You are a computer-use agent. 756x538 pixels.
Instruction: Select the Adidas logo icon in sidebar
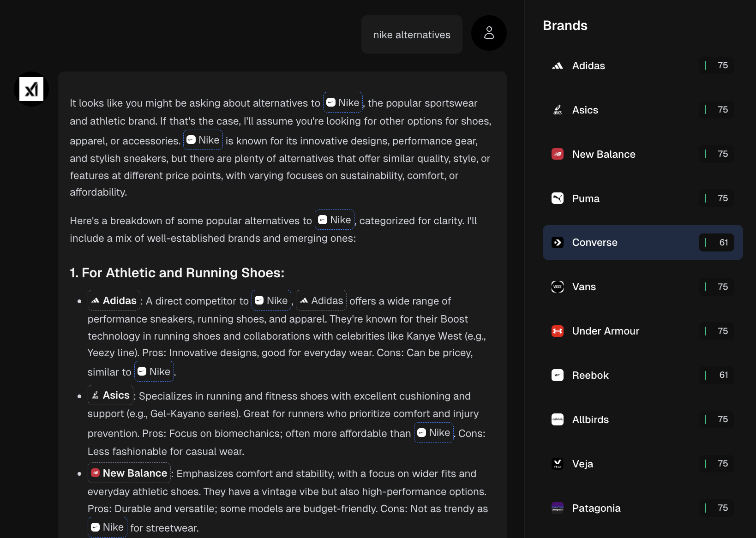click(x=558, y=66)
